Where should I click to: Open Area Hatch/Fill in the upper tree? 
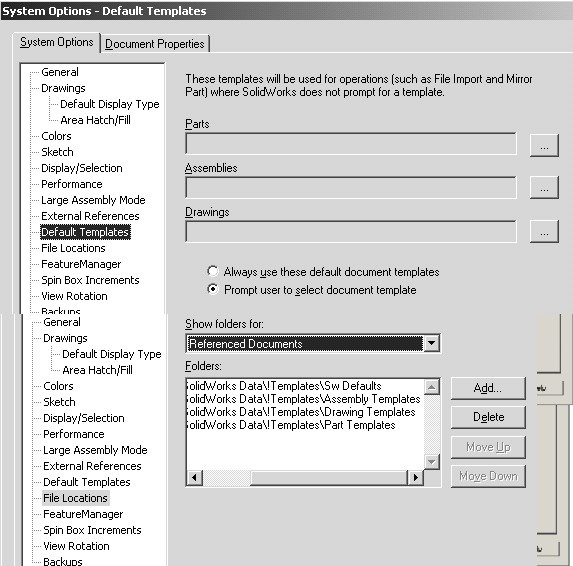(95, 120)
